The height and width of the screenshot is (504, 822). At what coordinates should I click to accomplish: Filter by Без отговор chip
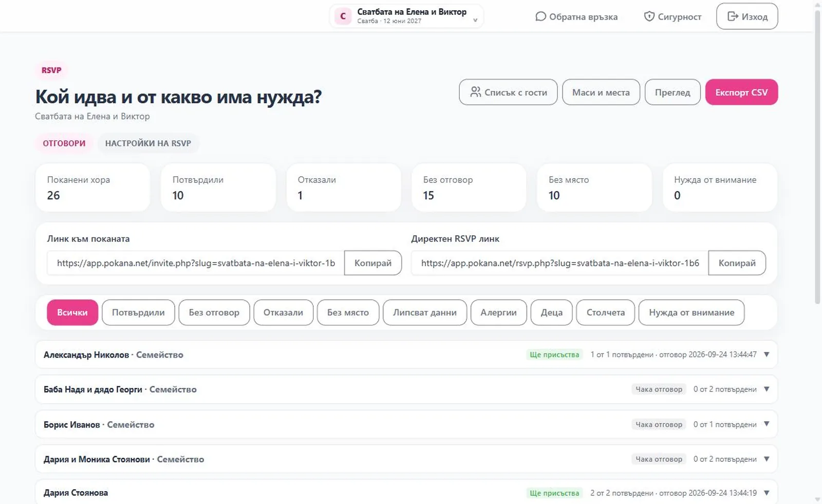click(x=214, y=312)
